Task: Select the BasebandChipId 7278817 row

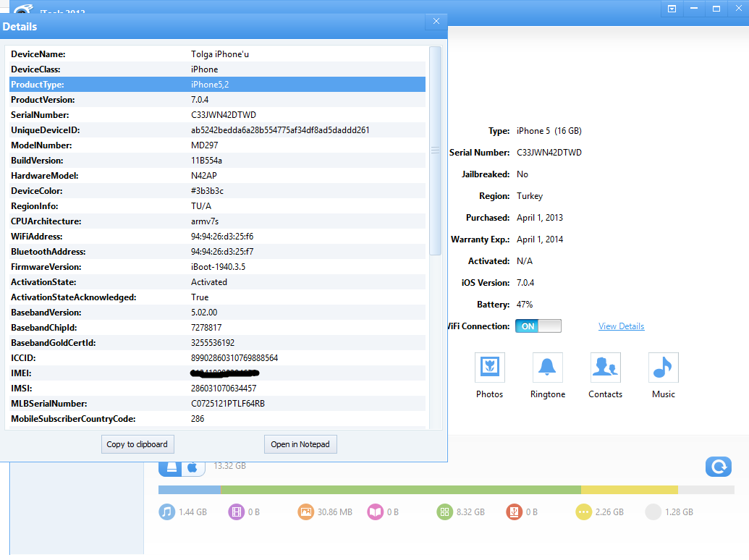Action: pos(217,328)
